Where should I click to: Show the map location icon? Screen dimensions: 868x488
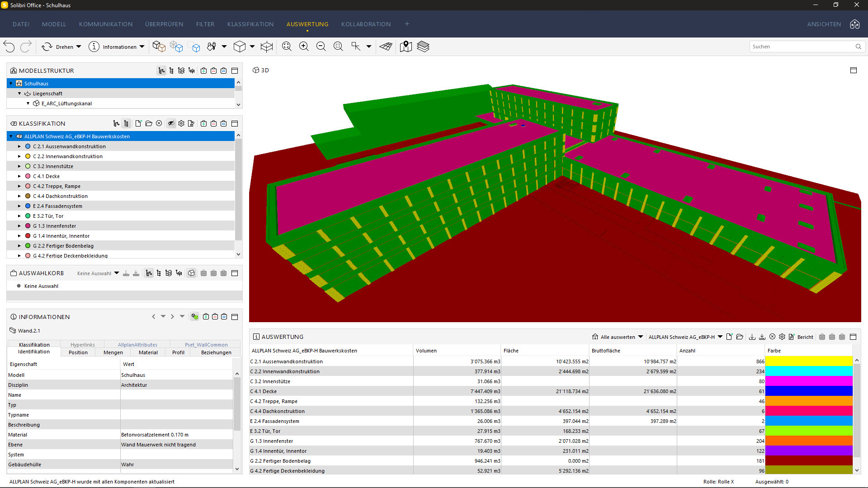coord(406,47)
